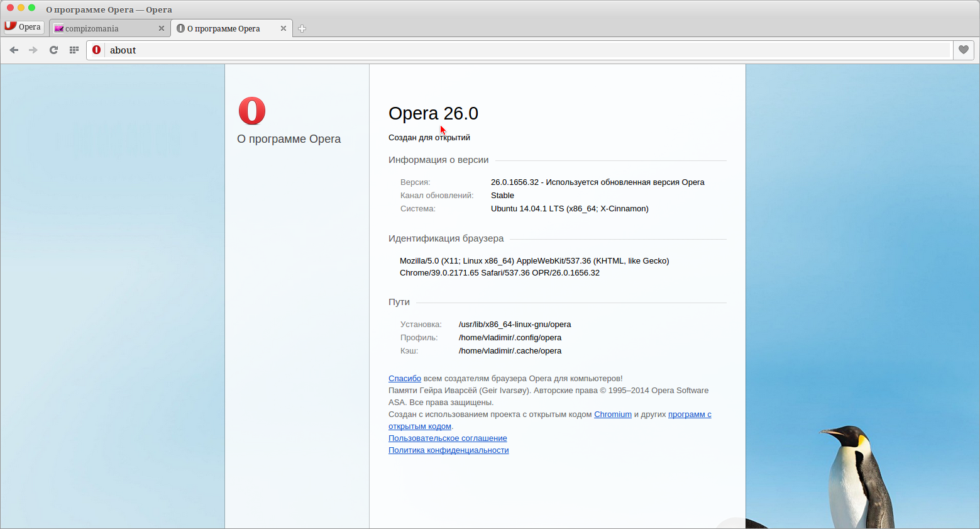This screenshot has height=529, width=980.
Task: Maximize the window with green button
Action: (31, 8)
